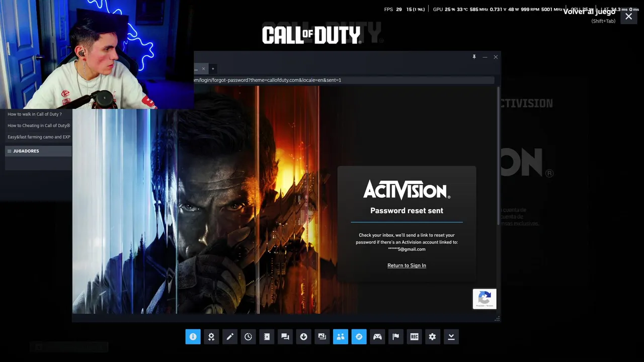Open the notes pencil icon
This screenshot has width=644, height=362.
(x=230, y=337)
